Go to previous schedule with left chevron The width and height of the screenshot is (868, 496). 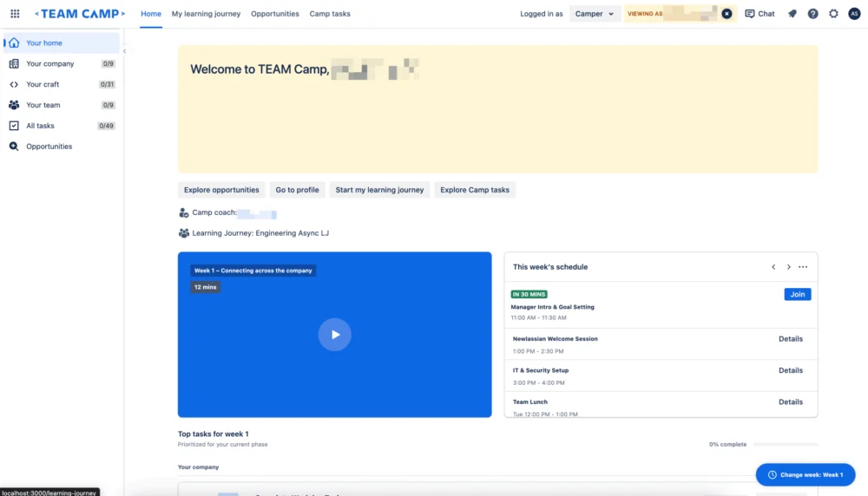point(773,267)
